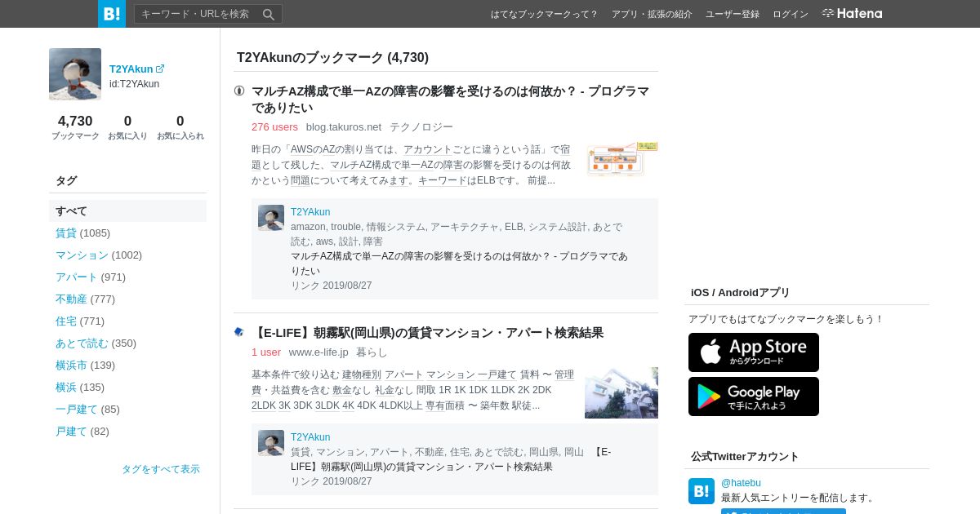Filter by アパート tag
980x514 pixels.
77,277
